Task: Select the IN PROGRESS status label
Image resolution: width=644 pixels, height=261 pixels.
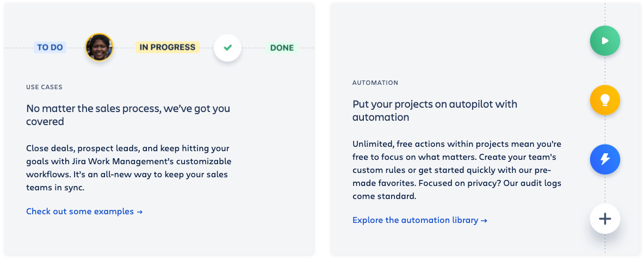Action: pyautogui.click(x=167, y=47)
